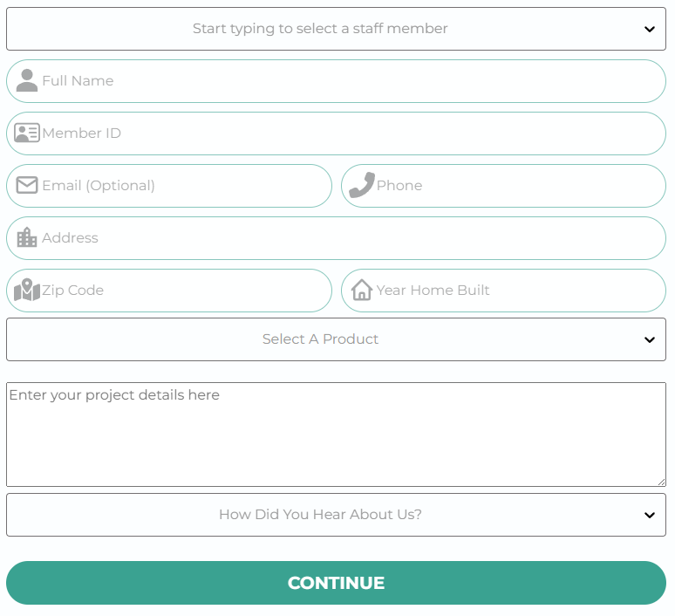Grab the project details textarea resize handle
Viewport: 675px width, 616px height.
661,482
